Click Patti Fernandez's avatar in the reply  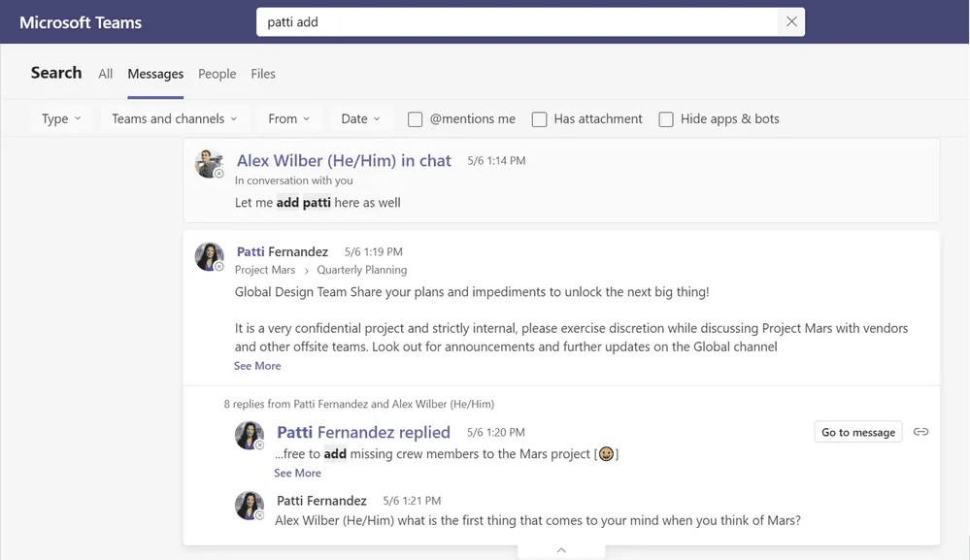pyautogui.click(x=250, y=435)
